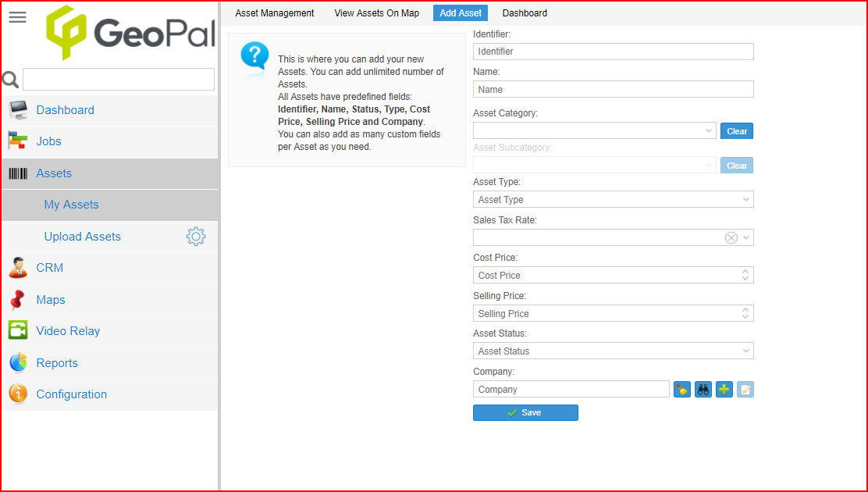Screen dimensions: 868x492
Task: Open the Asset Type dropdown
Action: (745, 200)
